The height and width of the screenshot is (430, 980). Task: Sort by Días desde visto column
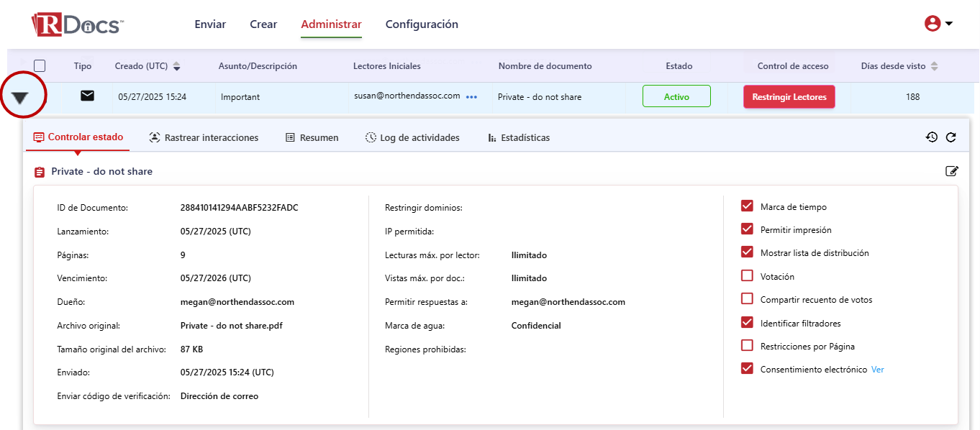click(x=935, y=66)
